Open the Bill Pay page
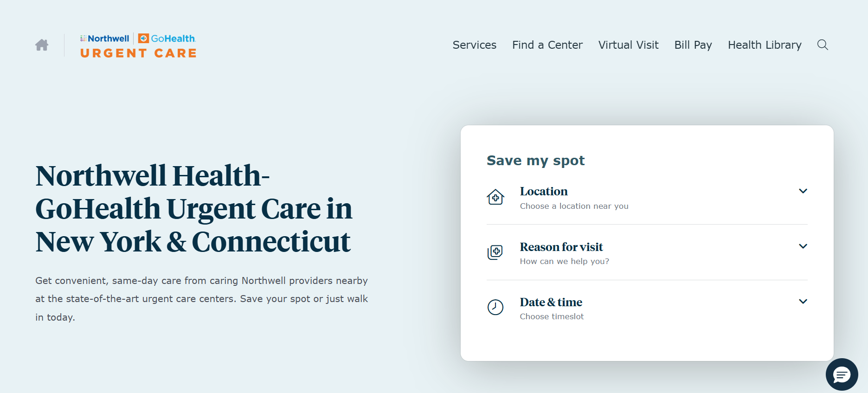 click(x=693, y=45)
